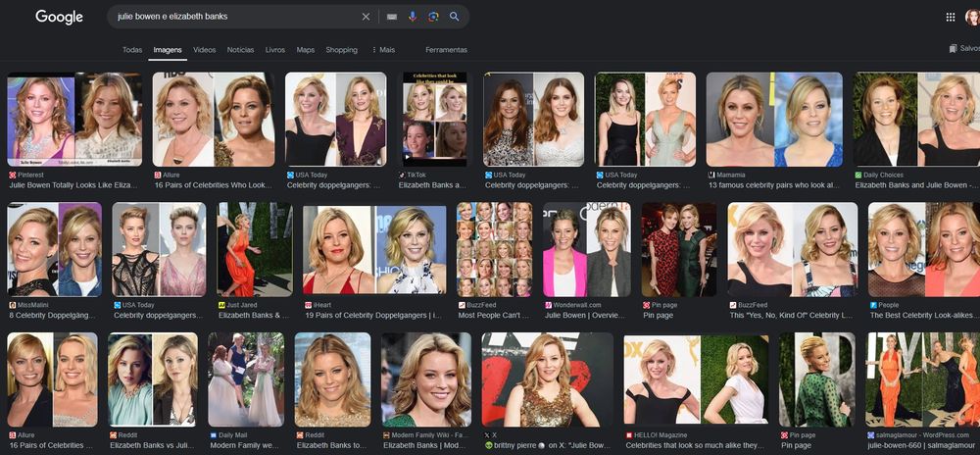Screen dimensions: 980x455
Task: Click into the search query input field
Action: (x=237, y=17)
